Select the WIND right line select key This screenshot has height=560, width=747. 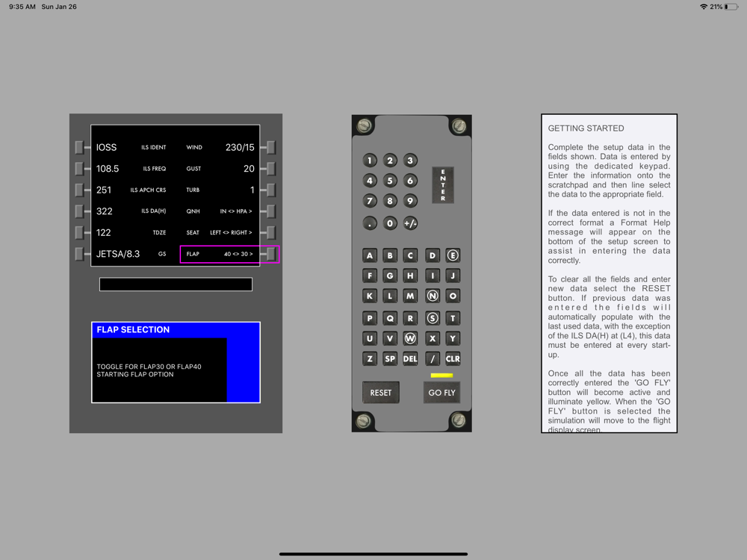tap(271, 147)
